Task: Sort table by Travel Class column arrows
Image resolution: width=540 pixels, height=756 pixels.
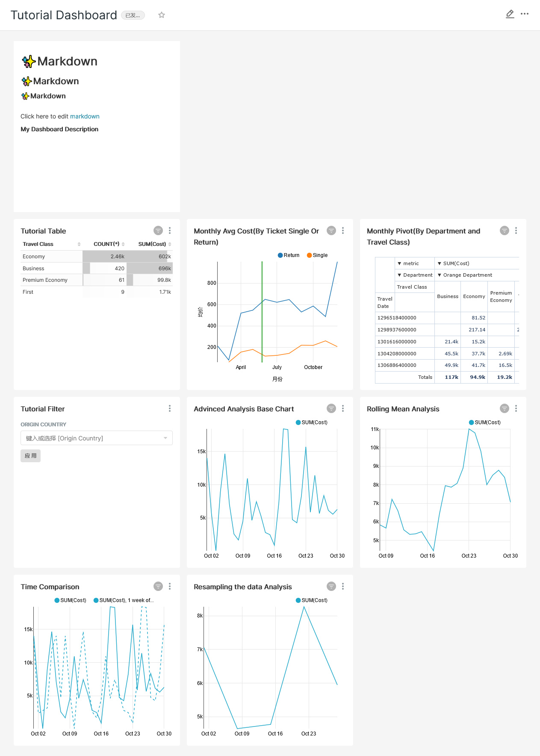Action: pos(79,244)
